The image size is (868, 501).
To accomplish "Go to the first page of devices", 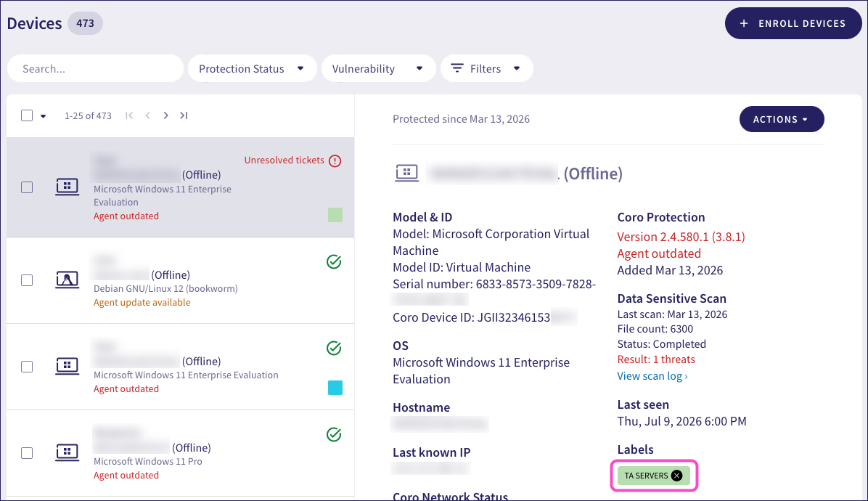I will point(129,115).
